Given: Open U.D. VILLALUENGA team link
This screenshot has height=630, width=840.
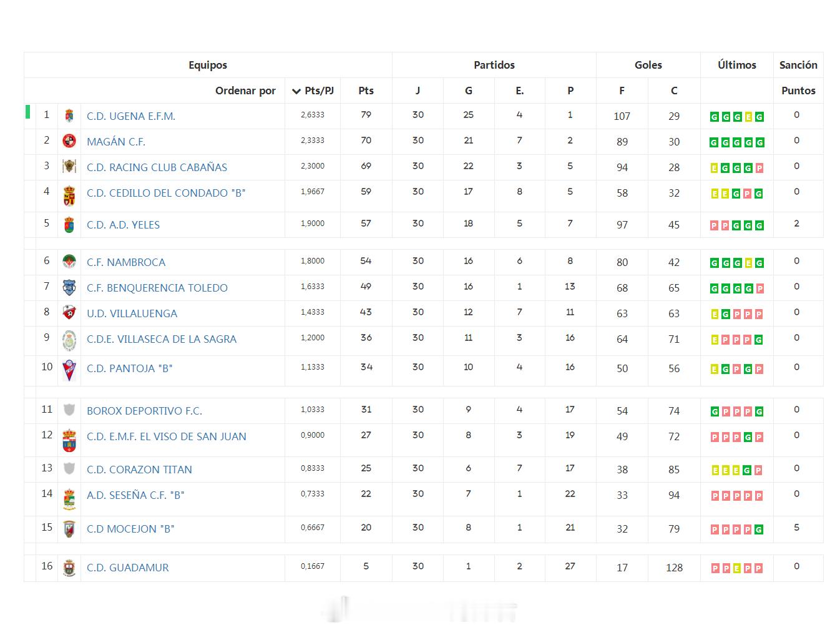Looking at the screenshot, I should coord(132,313).
